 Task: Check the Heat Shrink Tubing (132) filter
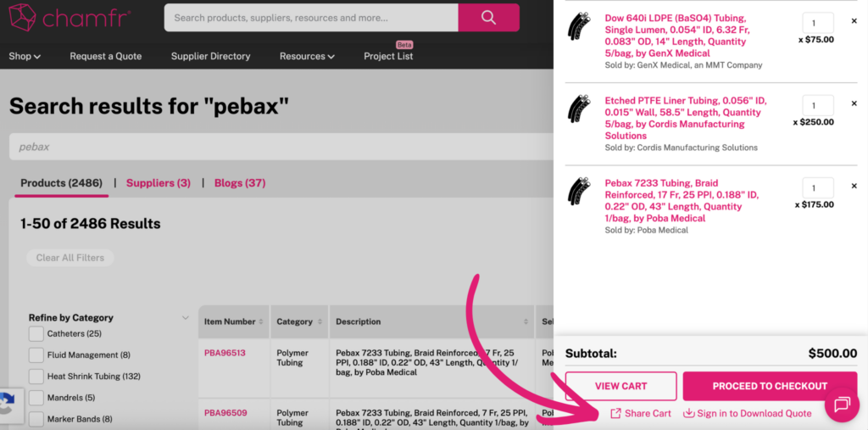point(36,377)
